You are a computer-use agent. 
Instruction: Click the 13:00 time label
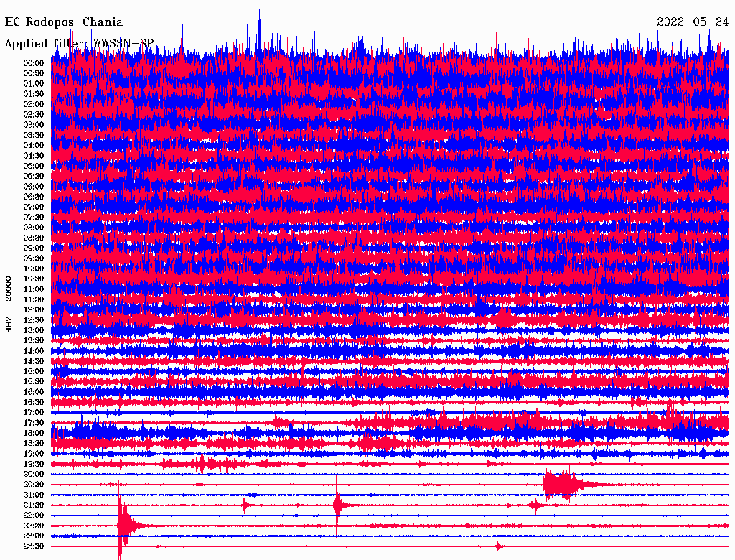click(x=34, y=330)
